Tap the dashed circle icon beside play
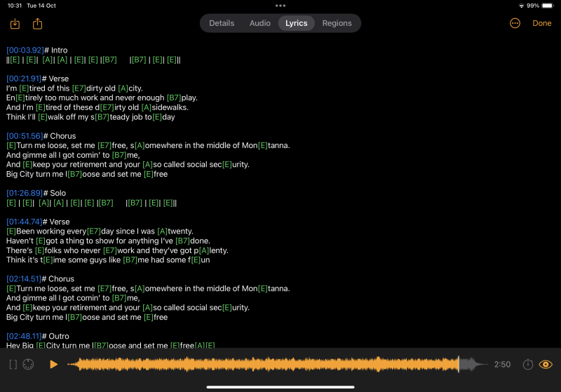Image resolution: width=561 pixels, height=392 pixels. coord(29,365)
